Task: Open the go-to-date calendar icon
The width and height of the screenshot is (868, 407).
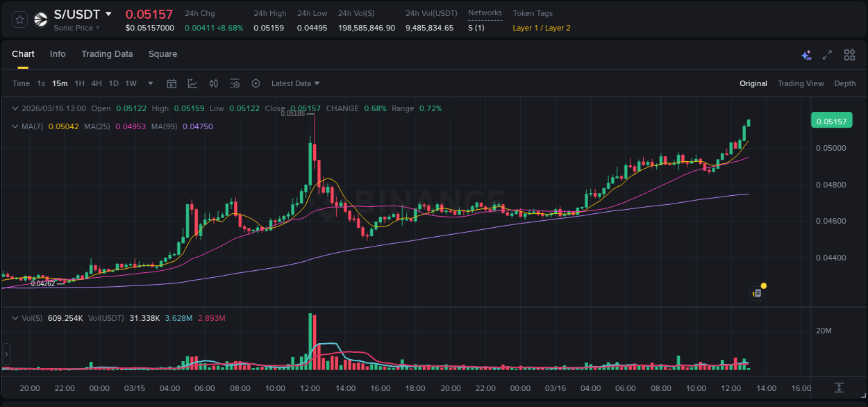Action: tap(172, 83)
